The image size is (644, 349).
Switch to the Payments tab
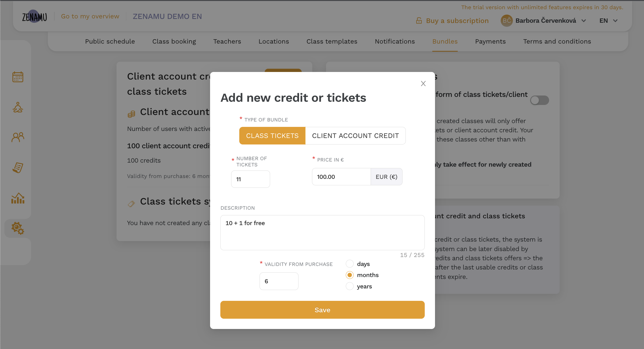[490, 41]
